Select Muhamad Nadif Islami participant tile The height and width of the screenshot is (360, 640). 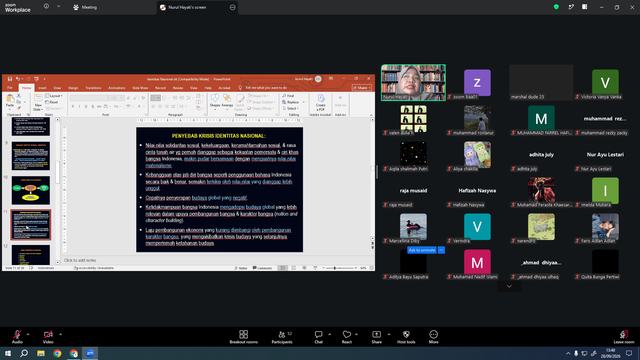[x=477, y=262]
